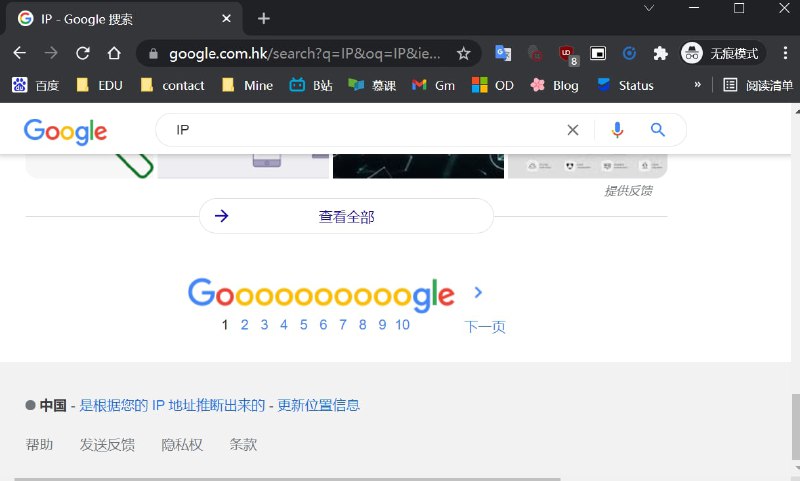
Task: View site information via lock icon
Action: point(153,54)
